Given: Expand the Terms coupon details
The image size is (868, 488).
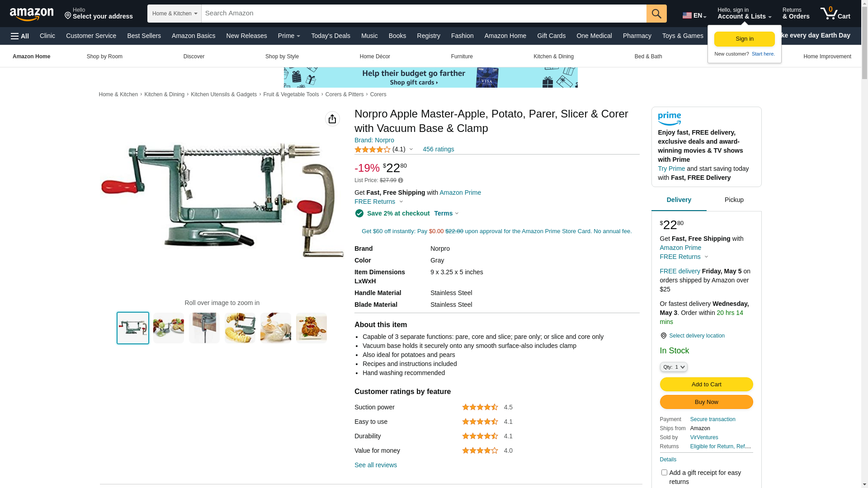Looking at the screenshot, I should [446, 213].
